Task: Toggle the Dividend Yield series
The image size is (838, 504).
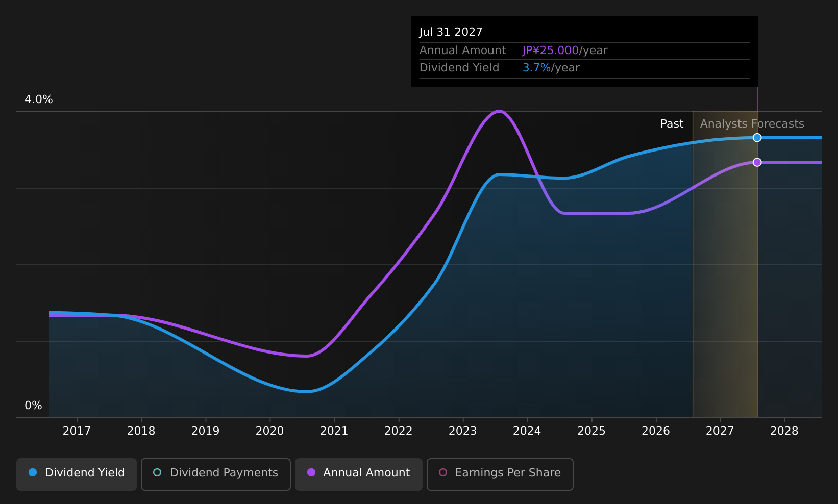Action: [x=77, y=474]
